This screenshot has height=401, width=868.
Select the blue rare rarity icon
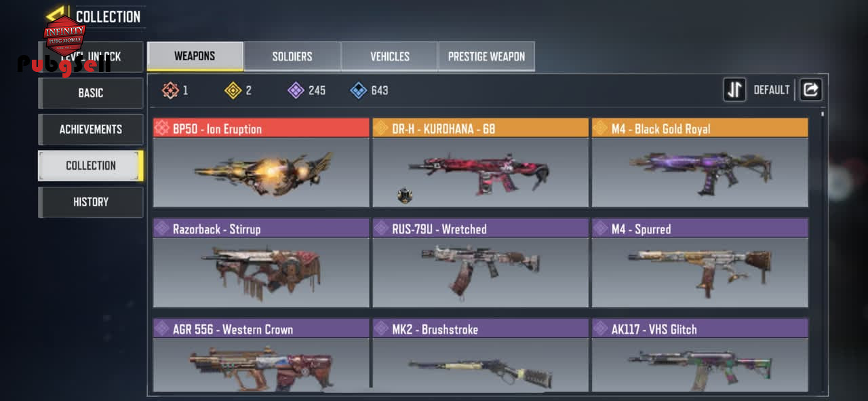359,90
